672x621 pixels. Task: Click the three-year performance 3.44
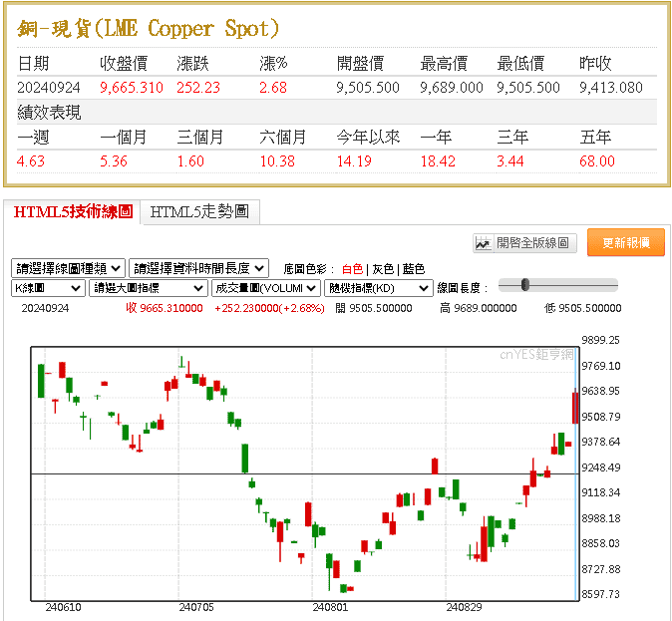click(x=510, y=161)
